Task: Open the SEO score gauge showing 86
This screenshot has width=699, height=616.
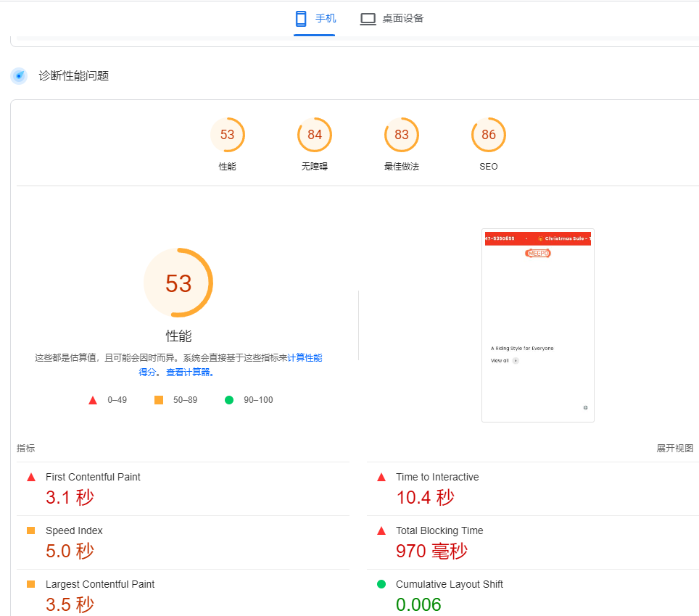Action: pos(489,135)
